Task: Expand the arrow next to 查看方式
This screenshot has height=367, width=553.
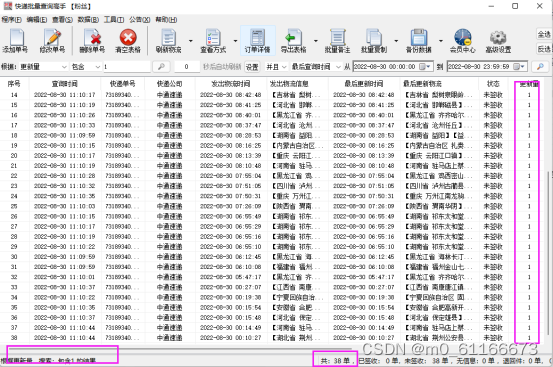Action: [235, 41]
